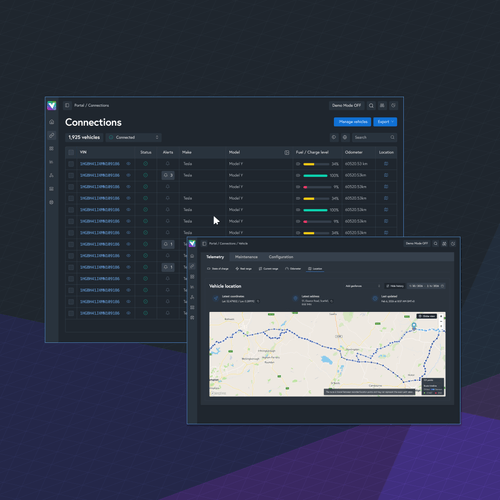Open the Add geofence dropdown
This screenshot has width=500, height=500.
coord(363,286)
